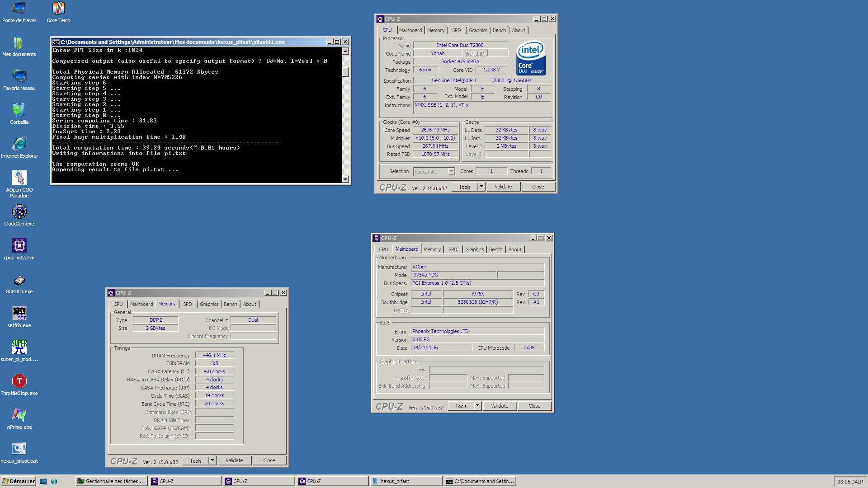Click Tools button in CPU-Z Memory window
Image resolution: width=868 pixels, height=488 pixels.
tap(196, 460)
